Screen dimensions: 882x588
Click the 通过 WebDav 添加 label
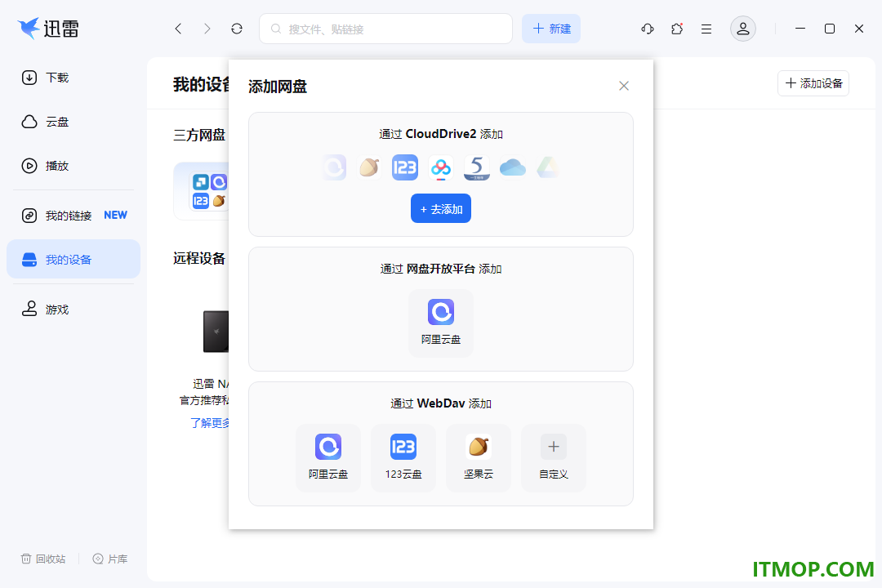441,403
